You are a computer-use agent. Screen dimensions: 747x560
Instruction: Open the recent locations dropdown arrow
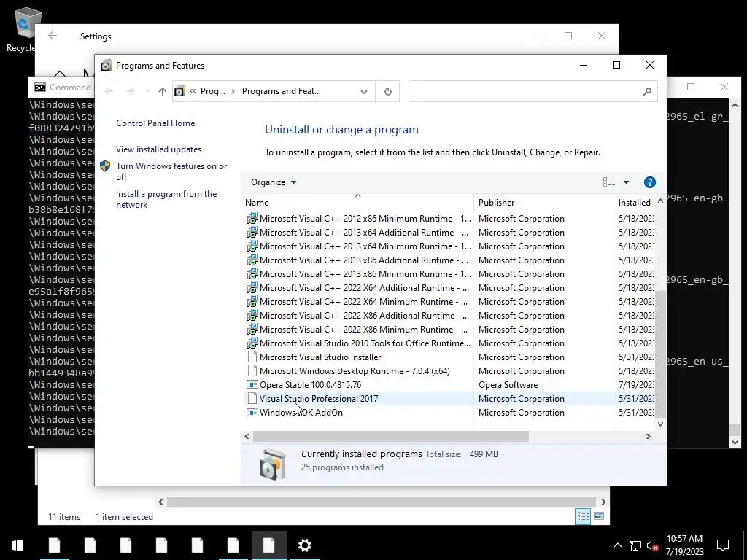pyautogui.click(x=147, y=91)
